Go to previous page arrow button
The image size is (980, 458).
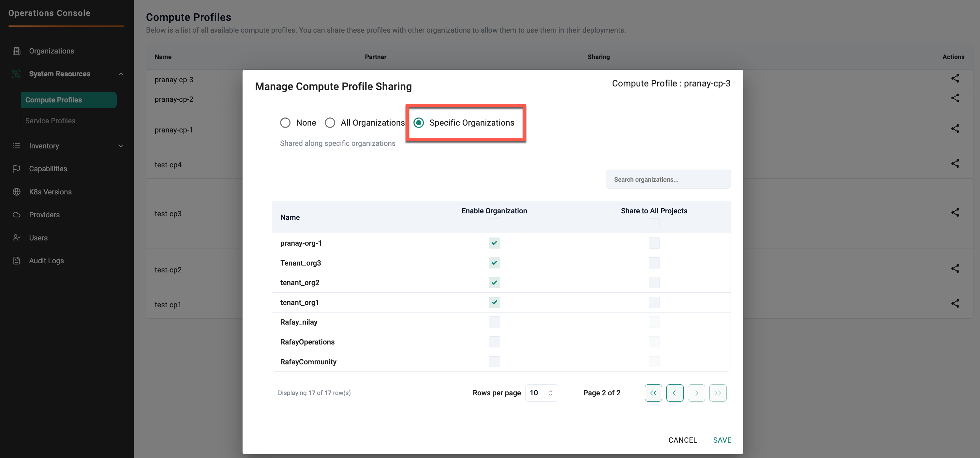674,392
